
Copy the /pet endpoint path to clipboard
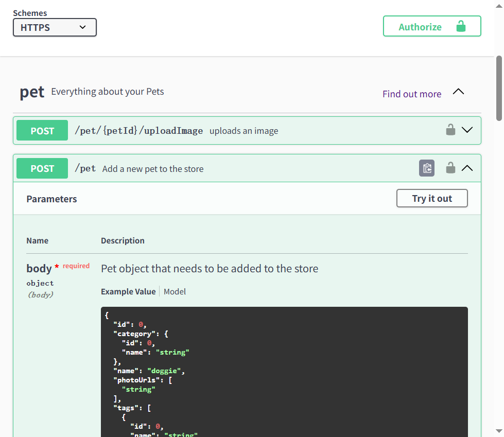click(427, 168)
